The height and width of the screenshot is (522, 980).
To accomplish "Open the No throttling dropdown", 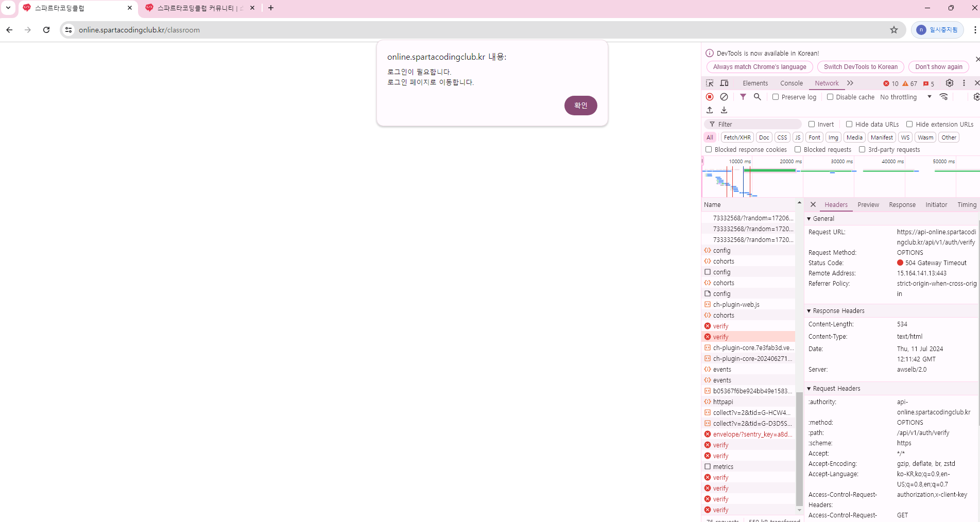I will (x=906, y=97).
